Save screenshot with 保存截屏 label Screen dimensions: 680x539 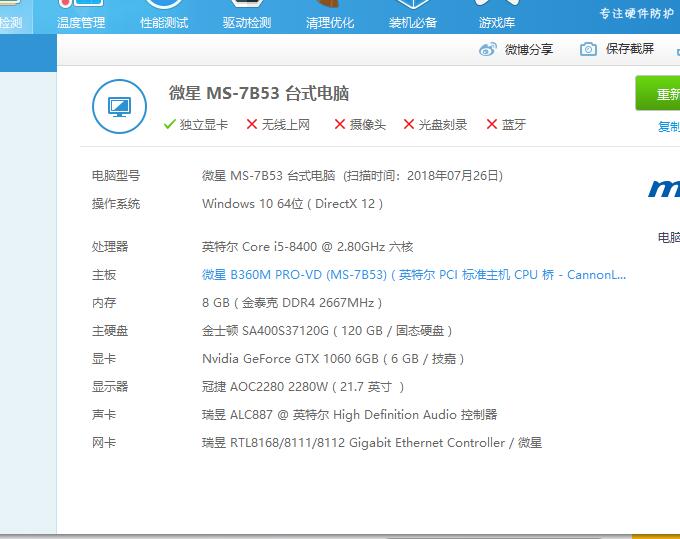coord(630,49)
